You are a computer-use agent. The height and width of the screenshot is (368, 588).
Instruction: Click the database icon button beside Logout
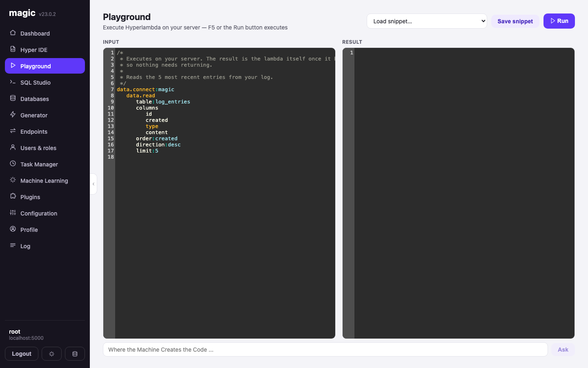point(75,354)
